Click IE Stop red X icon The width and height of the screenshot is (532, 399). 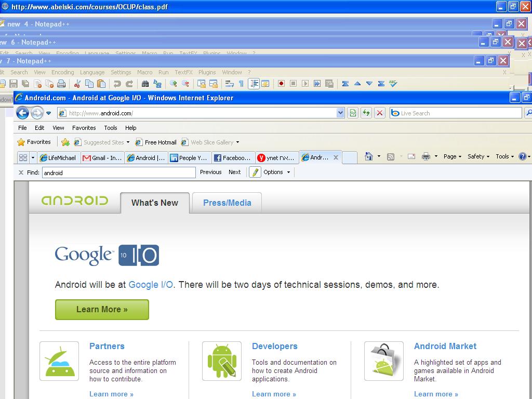tap(380, 113)
